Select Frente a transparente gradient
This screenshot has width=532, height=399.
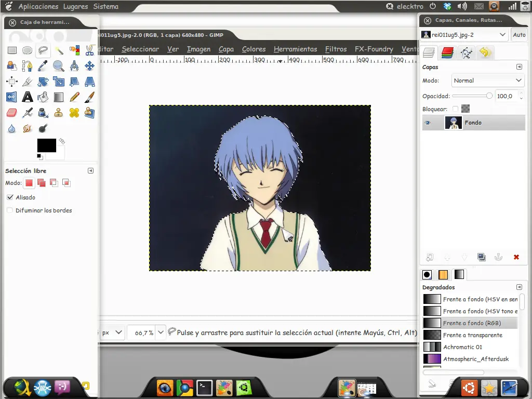click(470, 335)
